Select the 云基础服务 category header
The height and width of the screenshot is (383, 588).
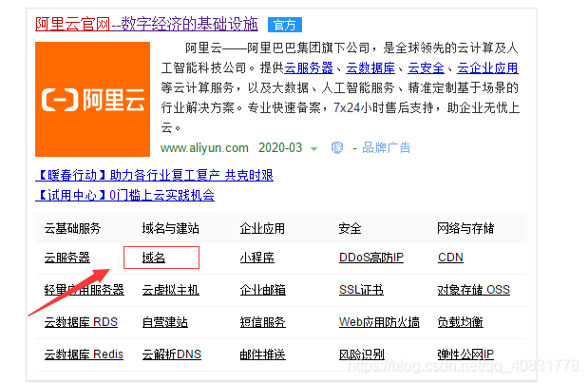coord(72,228)
